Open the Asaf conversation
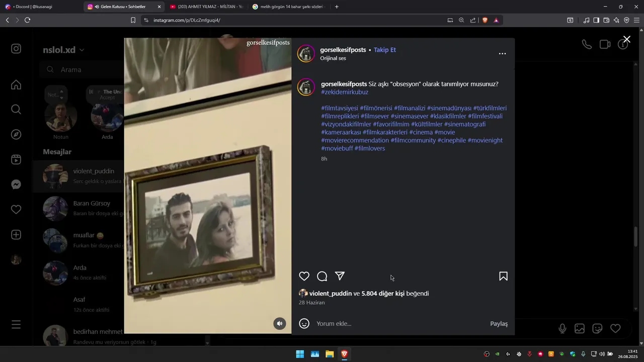 (78, 305)
